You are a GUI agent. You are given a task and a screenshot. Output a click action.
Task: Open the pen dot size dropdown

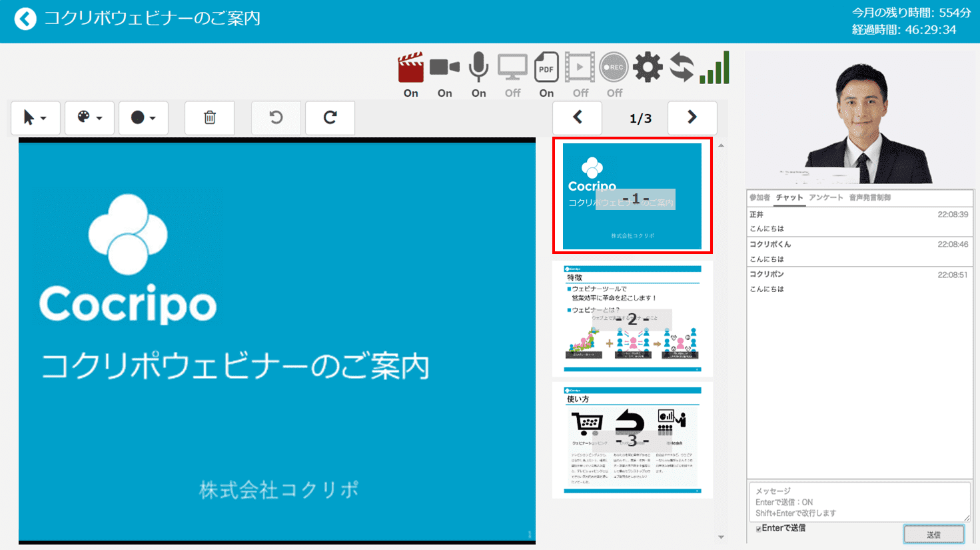143,118
